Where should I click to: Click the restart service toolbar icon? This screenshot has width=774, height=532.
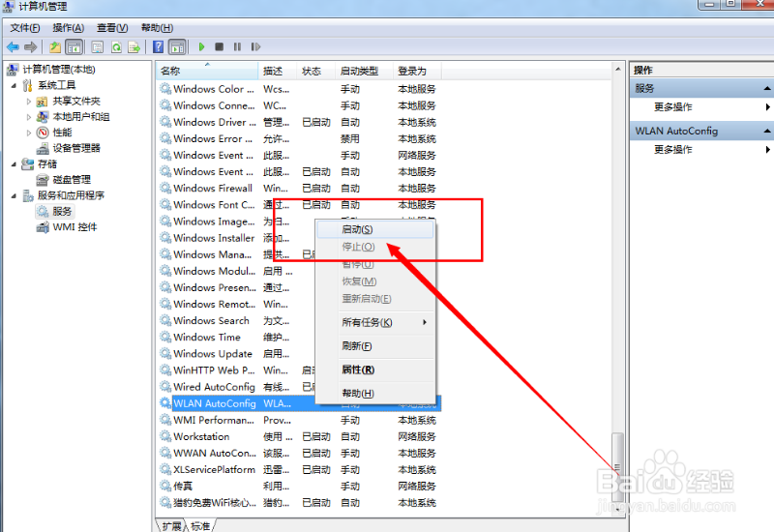(255, 46)
